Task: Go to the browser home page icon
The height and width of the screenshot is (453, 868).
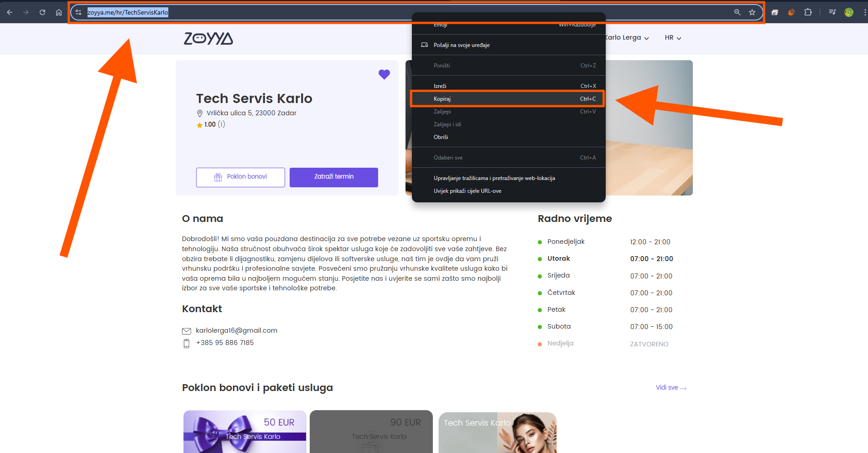Action: pyautogui.click(x=59, y=12)
